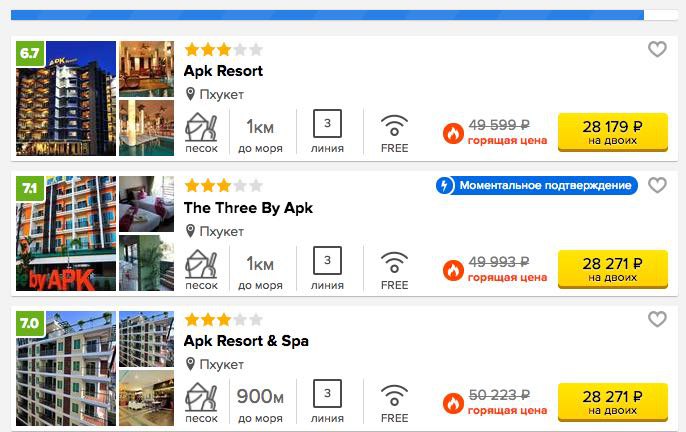Screen dimensions: 686x432
Task: Open The Three By Apk hotel title
Action: (248, 208)
